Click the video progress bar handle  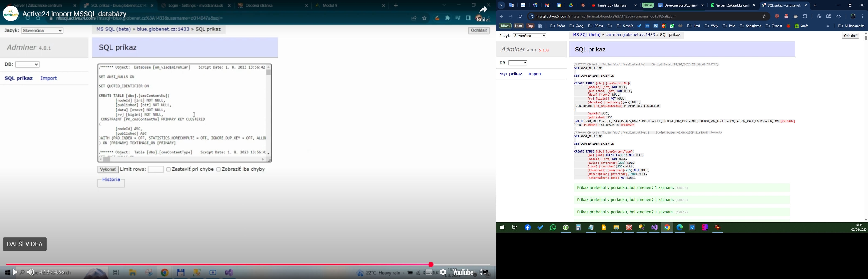coord(431,265)
